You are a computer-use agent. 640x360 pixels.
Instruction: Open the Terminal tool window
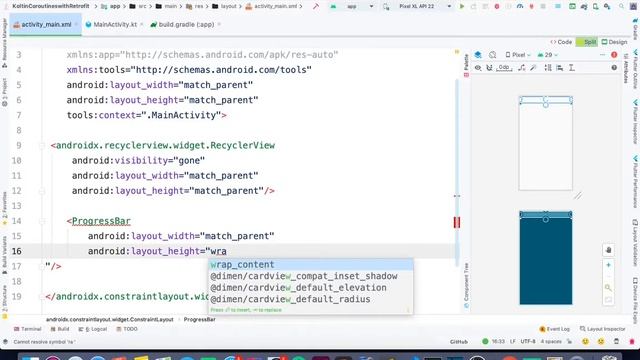point(27,329)
